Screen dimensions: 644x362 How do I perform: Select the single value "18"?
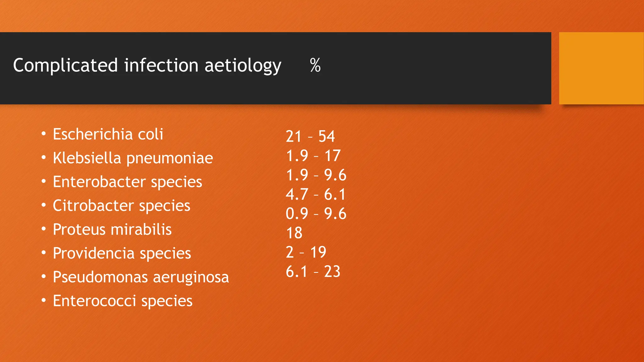pos(294,233)
